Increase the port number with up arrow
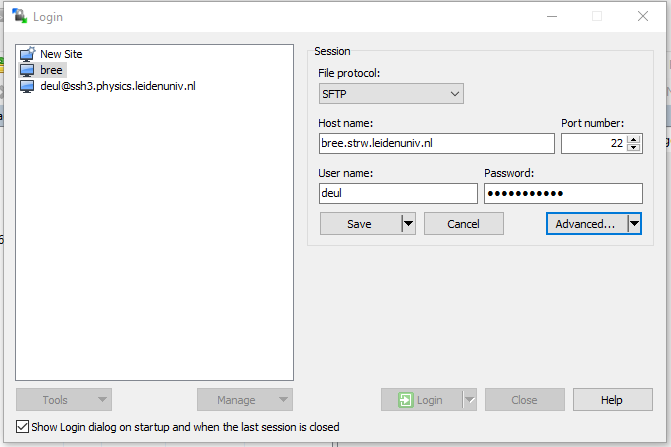This screenshot has height=447, width=671. pyautogui.click(x=633, y=139)
